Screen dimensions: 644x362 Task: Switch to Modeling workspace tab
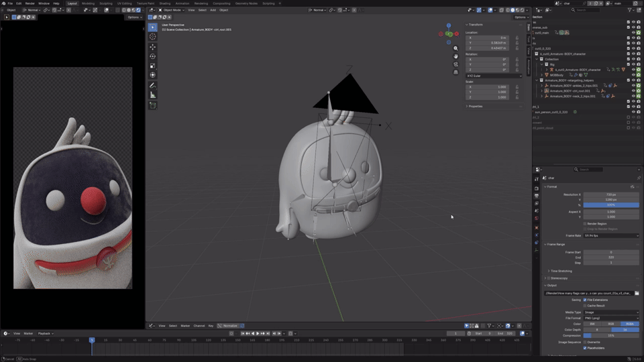click(x=88, y=3)
